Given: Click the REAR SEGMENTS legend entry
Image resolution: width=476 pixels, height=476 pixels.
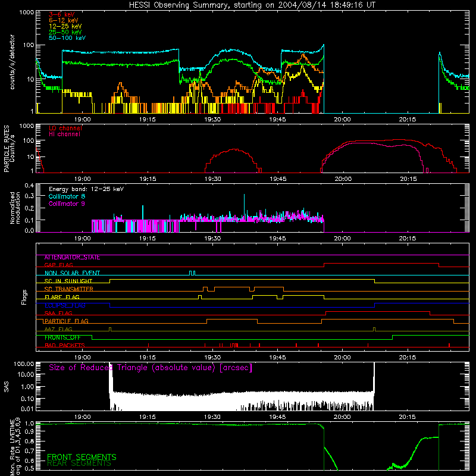Looking at the screenshot, I should [x=79, y=464].
